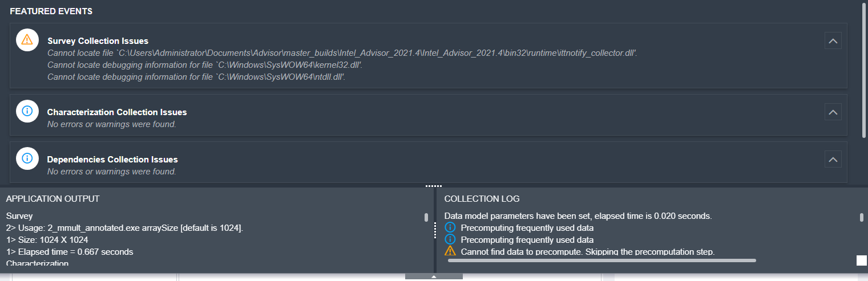The width and height of the screenshot is (868, 281).
Task: Collapse the Dependencies Collection Issues section
Action: tap(833, 160)
